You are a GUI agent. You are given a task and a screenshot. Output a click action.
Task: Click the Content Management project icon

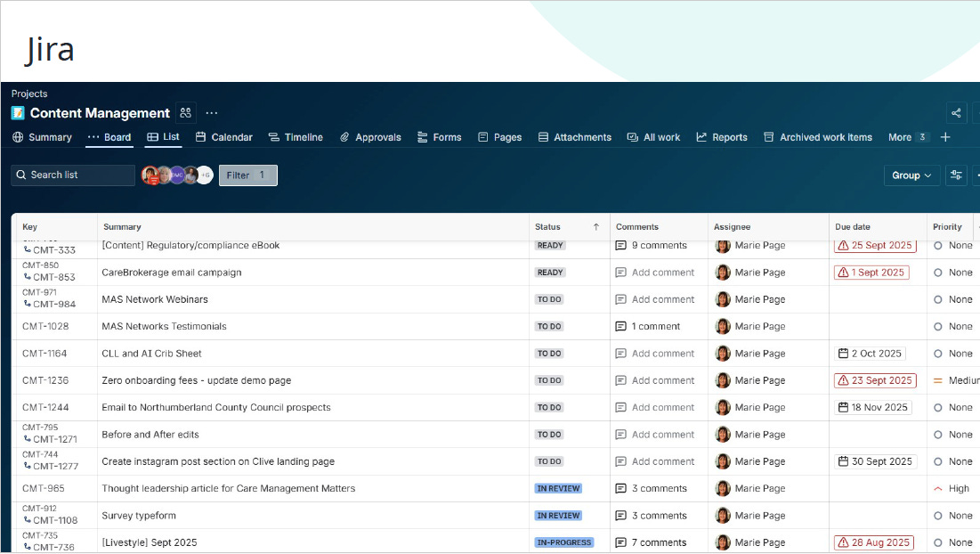(18, 113)
